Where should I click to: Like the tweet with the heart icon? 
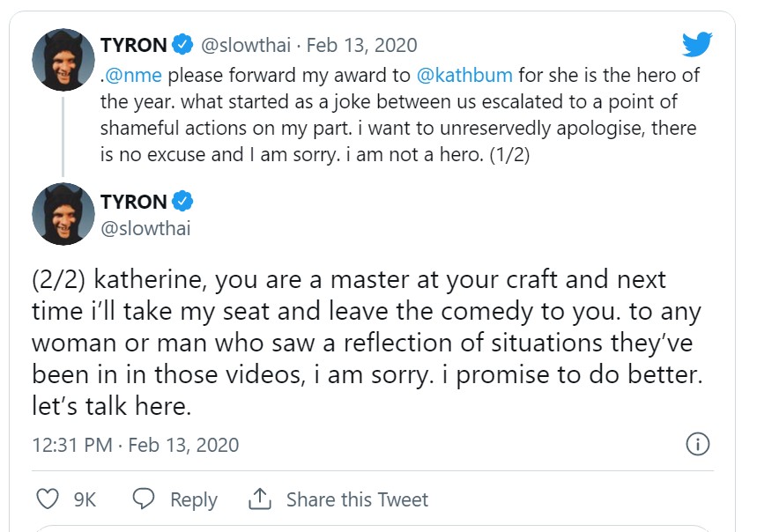tap(48, 499)
